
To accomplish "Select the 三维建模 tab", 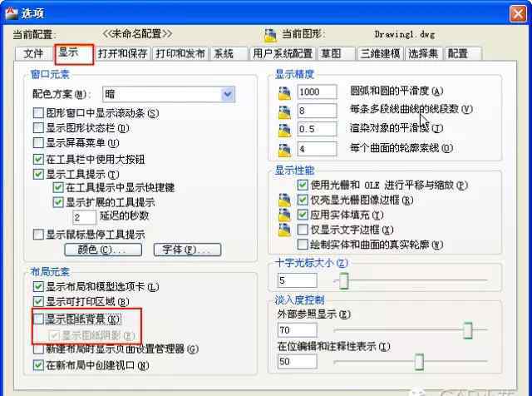I will (x=380, y=54).
